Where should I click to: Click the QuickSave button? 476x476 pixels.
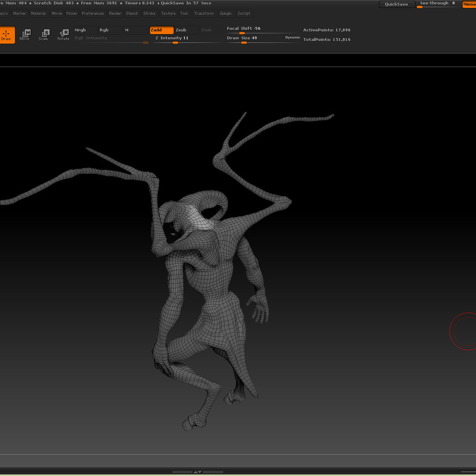point(396,4)
